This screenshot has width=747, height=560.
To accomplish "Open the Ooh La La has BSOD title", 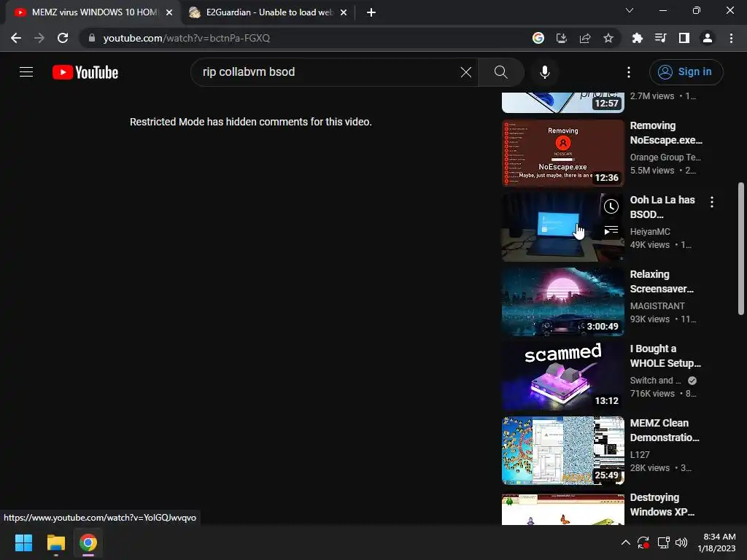I will pyautogui.click(x=662, y=207).
